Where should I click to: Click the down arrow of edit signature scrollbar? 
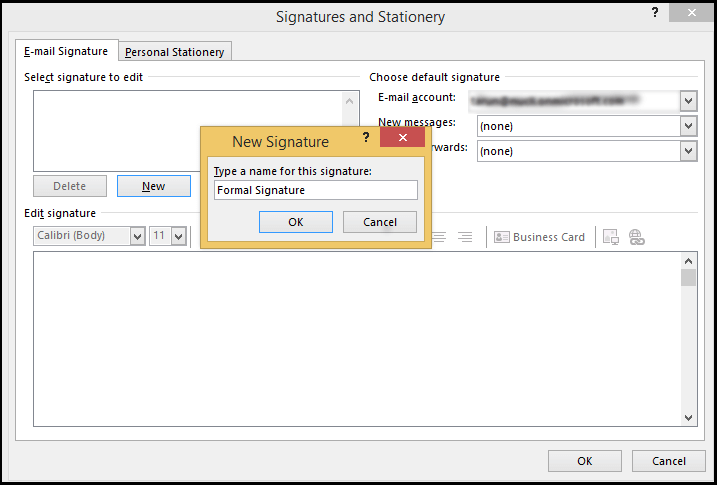tap(689, 417)
